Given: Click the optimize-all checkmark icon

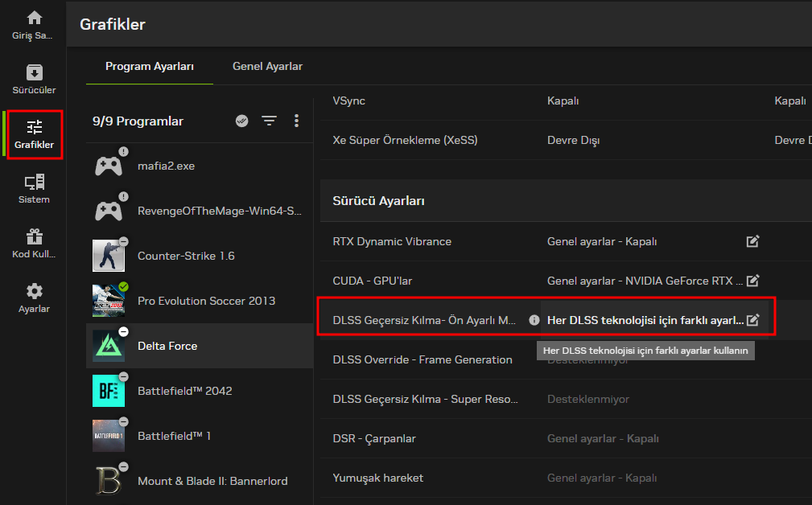Looking at the screenshot, I should (x=242, y=121).
